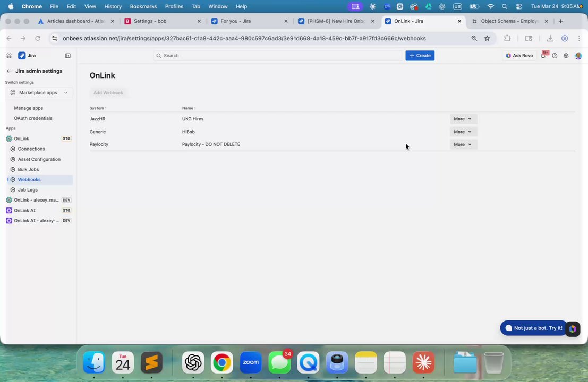This screenshot has height=382, width=588.
Task: Open Spotlight search in menu bar
Action: pos(505,6)
